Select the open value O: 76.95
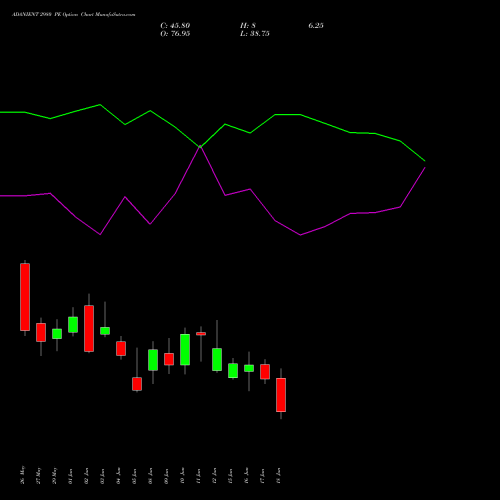 click(175, 34)
